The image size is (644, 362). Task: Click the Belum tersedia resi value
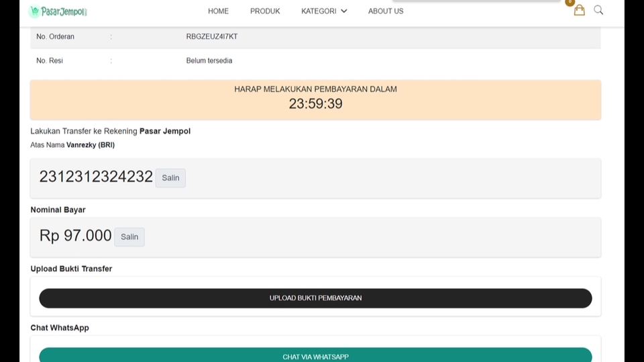coord(209,60)
